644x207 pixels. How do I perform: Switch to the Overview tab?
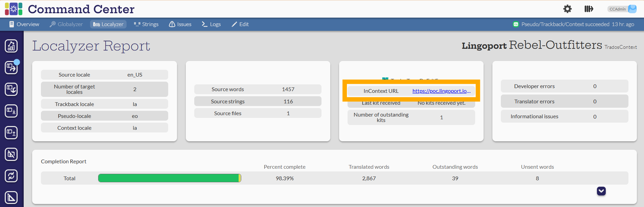coord(24,24)
